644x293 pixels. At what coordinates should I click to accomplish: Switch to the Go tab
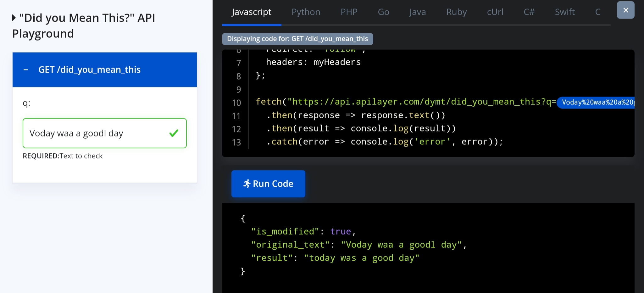click(383, 12)
